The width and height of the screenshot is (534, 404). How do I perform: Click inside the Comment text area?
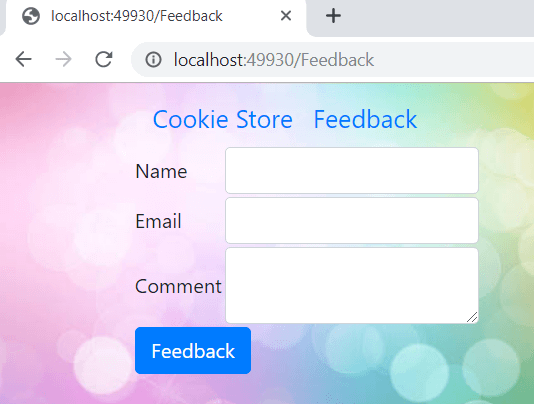coord(352,285)
